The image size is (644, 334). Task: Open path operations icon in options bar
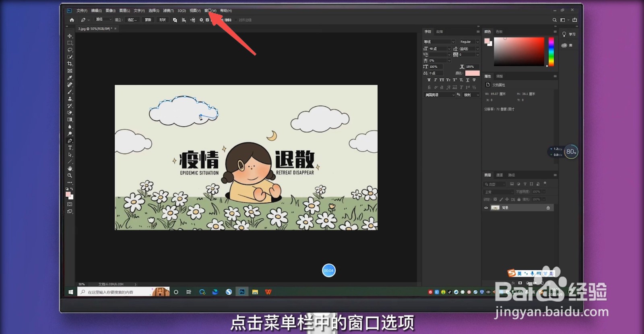pyautogui.click(x=175, y=20)
